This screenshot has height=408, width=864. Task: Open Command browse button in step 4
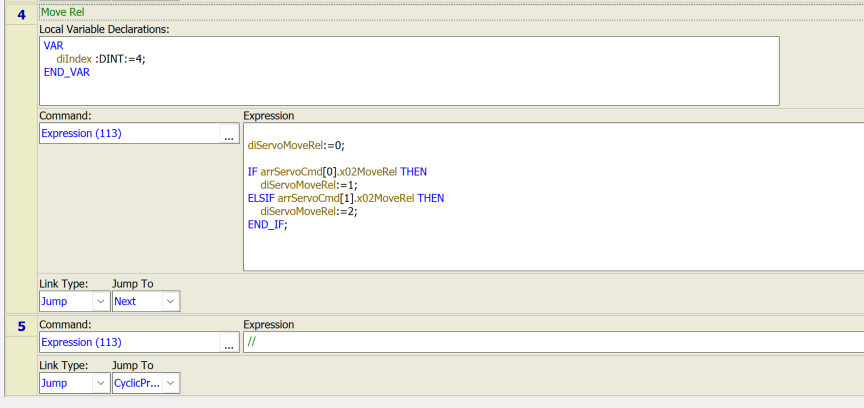pyautogui.click(x=229, y=133)
